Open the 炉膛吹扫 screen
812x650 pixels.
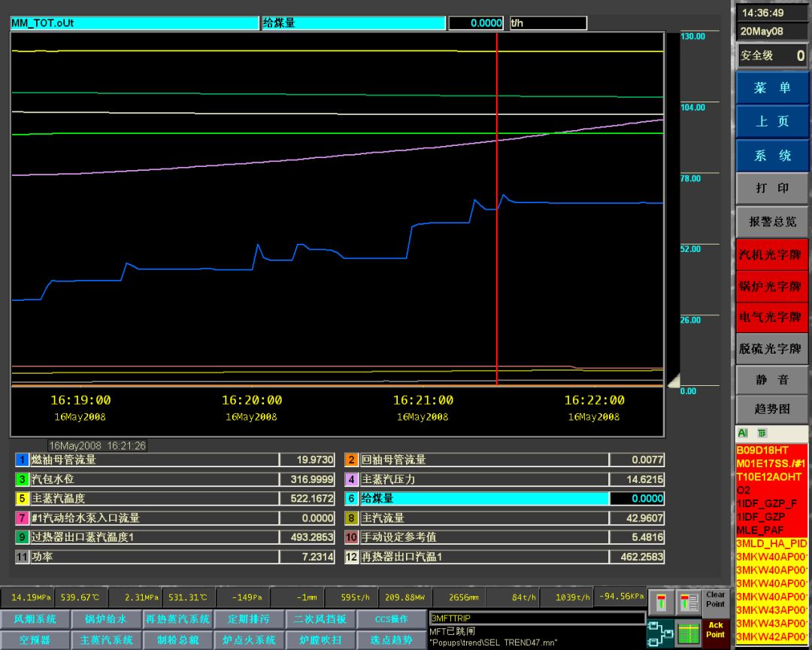pos(320,640)
